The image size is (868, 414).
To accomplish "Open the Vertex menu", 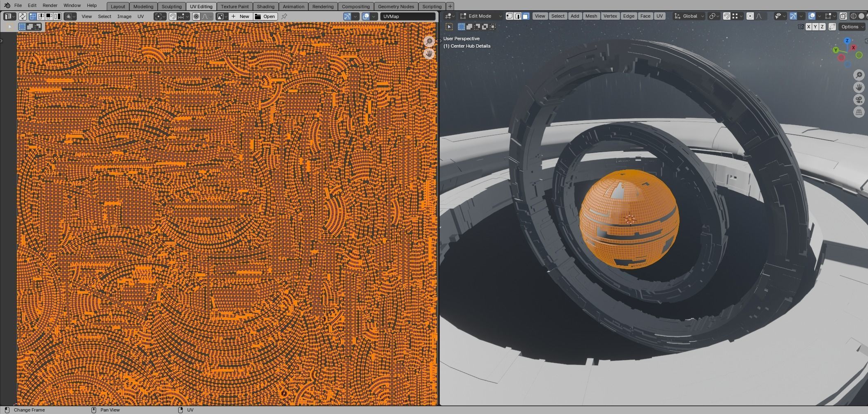I will 610,16.
